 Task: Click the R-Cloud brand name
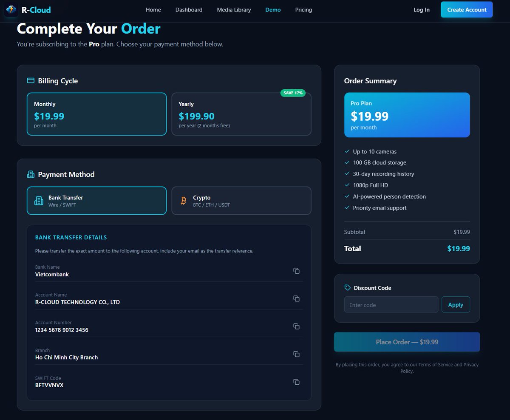click(36, 9)
